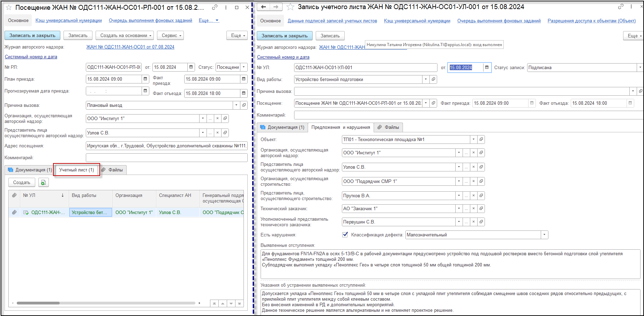Click the horizontal scrollbar of the table

coord(38,303)
